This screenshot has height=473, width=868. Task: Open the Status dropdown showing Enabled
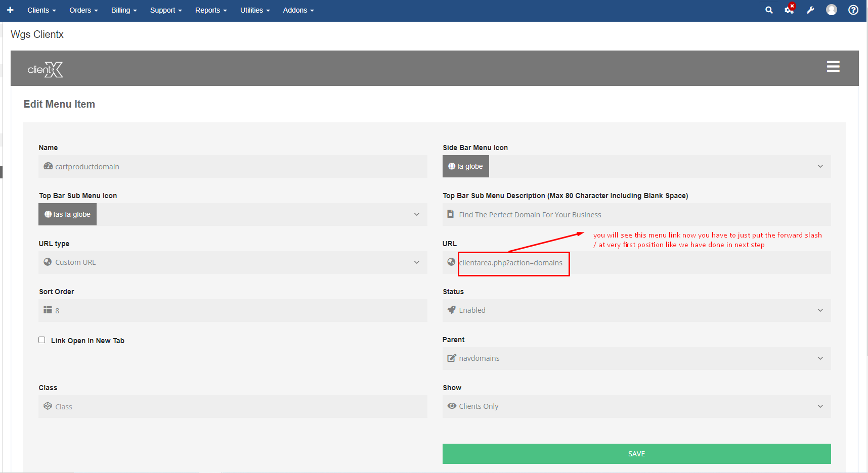(x=636, y=310)
